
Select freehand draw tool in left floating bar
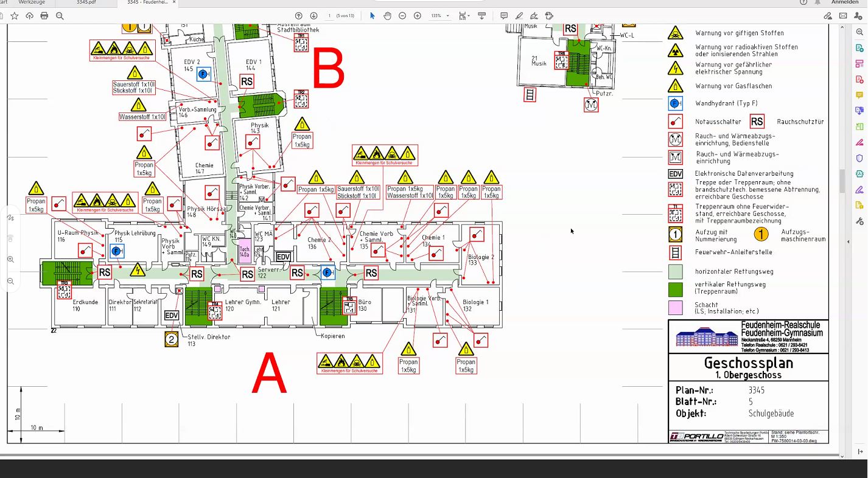(10, 218)
